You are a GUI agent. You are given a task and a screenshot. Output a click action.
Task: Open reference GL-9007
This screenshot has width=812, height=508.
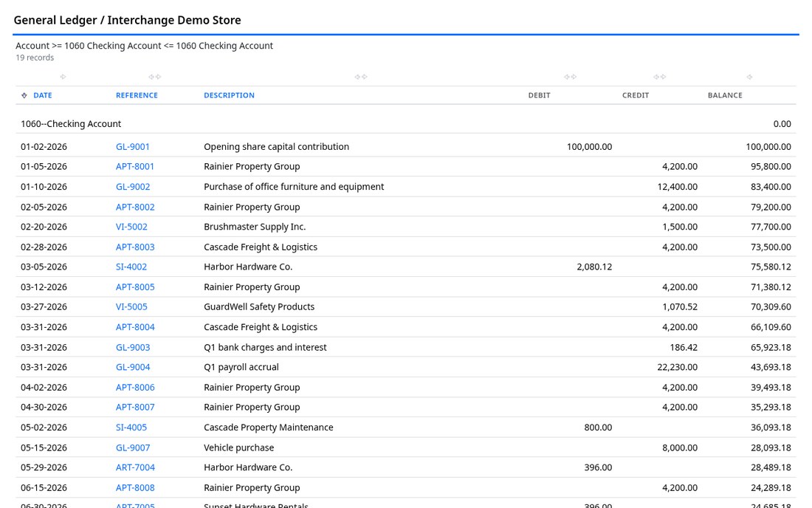click(133, 447)
